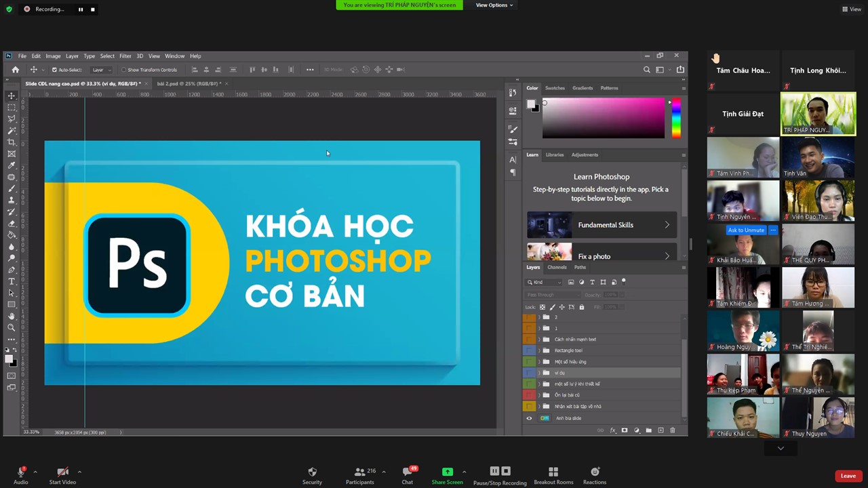Select the Crop tool
Screen dimensions: 868x488
coord(12,142)
